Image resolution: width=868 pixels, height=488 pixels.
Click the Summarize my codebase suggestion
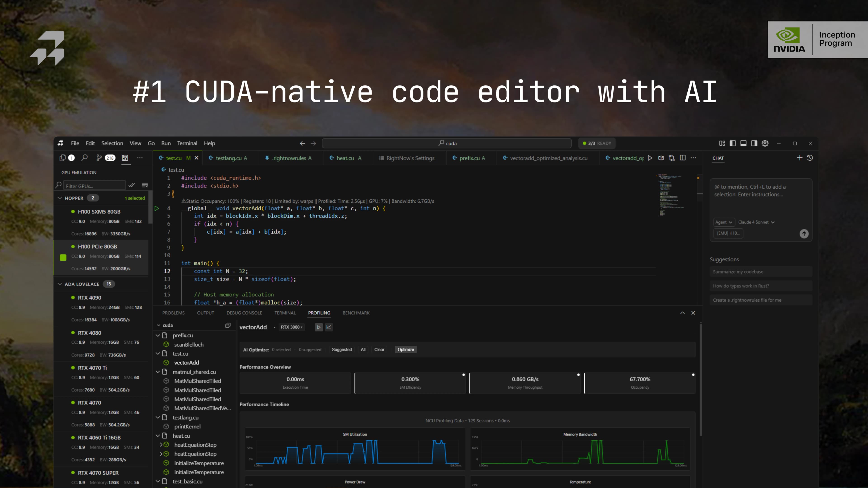pos(738,272)
